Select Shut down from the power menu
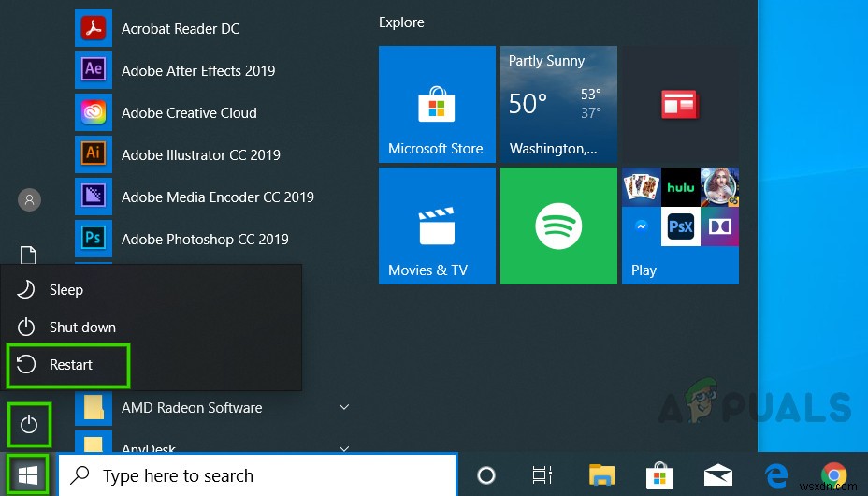This screenshot has height=496, width=868. [152, 328]
